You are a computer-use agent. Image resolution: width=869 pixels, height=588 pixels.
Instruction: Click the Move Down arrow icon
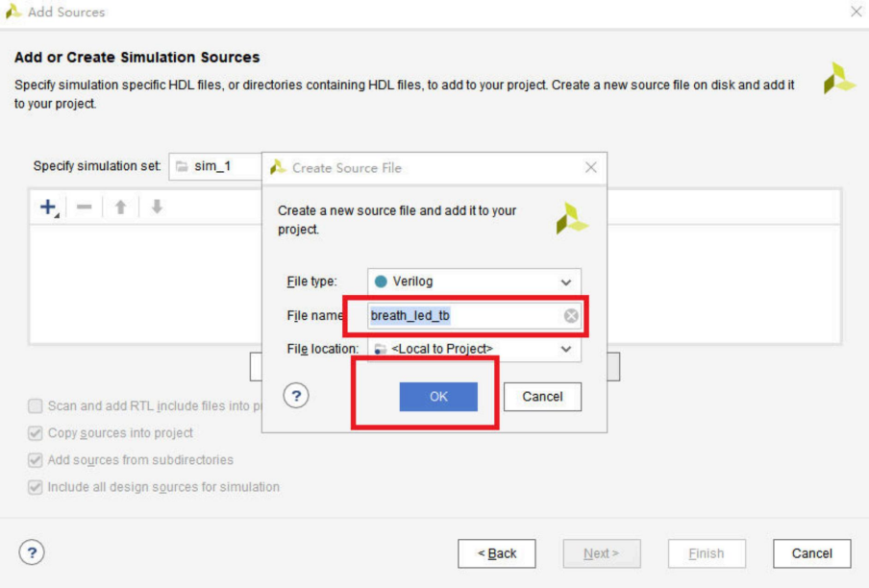(157, 208)
